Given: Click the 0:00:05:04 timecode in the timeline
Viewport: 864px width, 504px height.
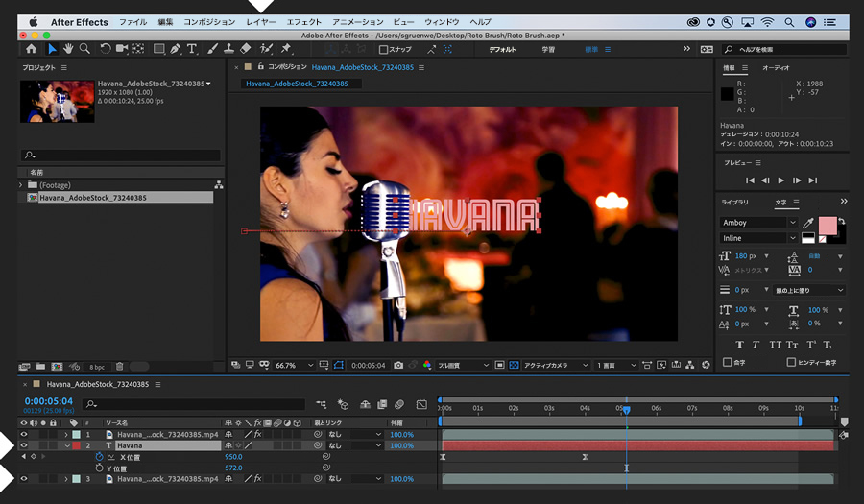Looking at the screenshot, I should click(x=48, y=401).
